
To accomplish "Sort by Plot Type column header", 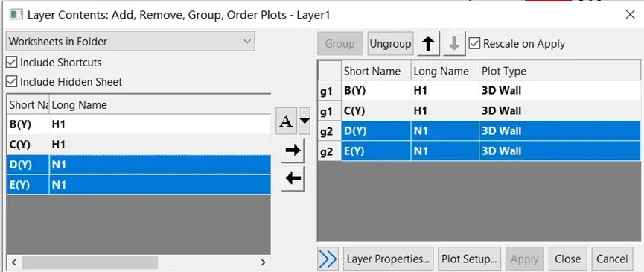I will pyautogui.click(x=559, y=71).
